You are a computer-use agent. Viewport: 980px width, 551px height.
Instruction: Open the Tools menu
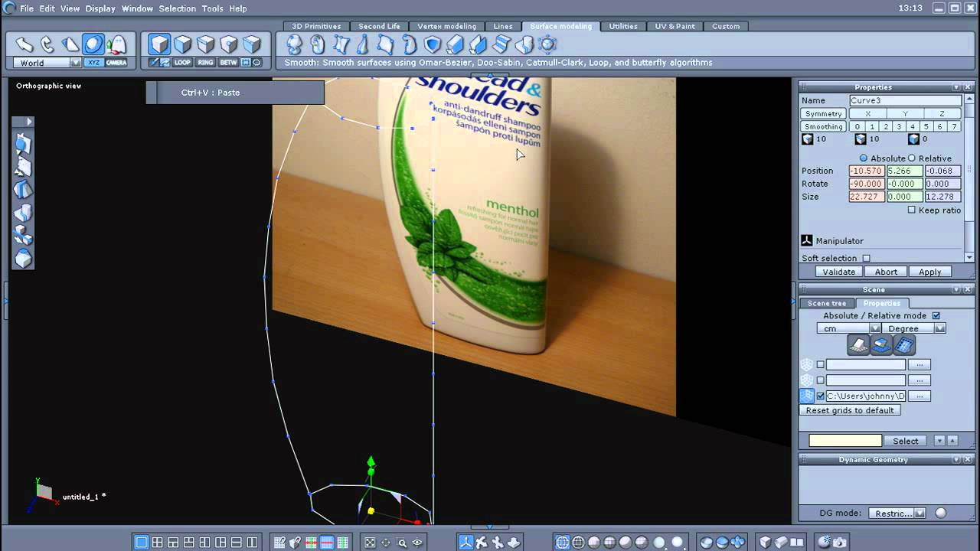(212, 8)
